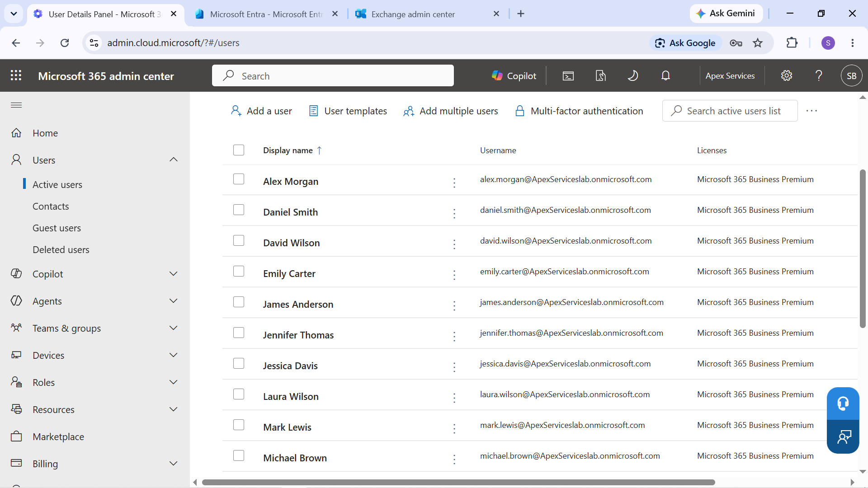Click the help and support headset button

[843, 404]
